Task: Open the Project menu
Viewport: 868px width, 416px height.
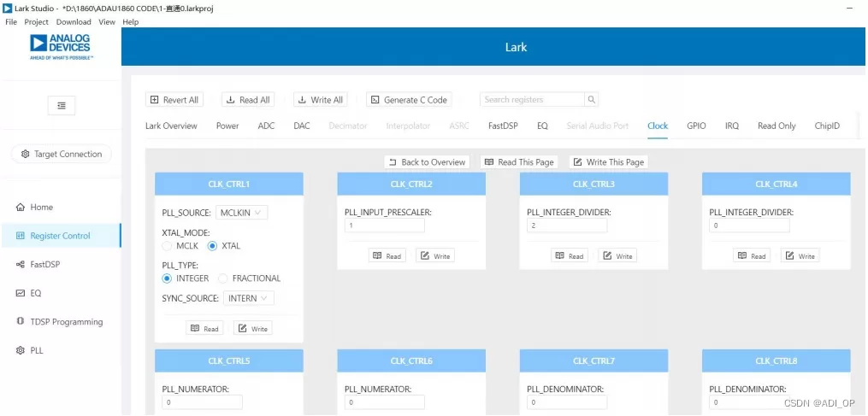Action: [x=37, y=22]
